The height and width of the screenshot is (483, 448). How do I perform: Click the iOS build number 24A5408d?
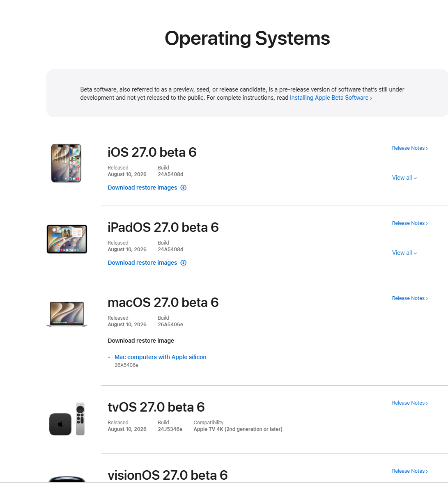[x=170, y=174]
